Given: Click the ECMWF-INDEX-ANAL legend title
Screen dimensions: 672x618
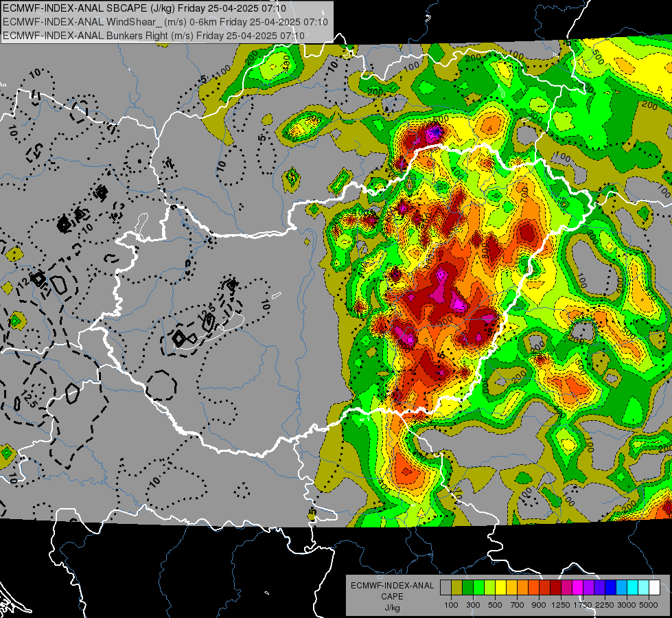Looking at the screenshot, I should [x=392, y=586].
